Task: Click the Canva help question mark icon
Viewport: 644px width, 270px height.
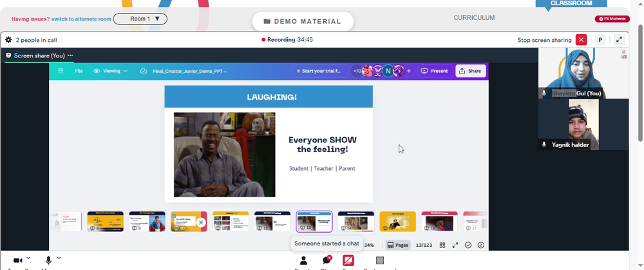Action: click(x=481, y=245)
